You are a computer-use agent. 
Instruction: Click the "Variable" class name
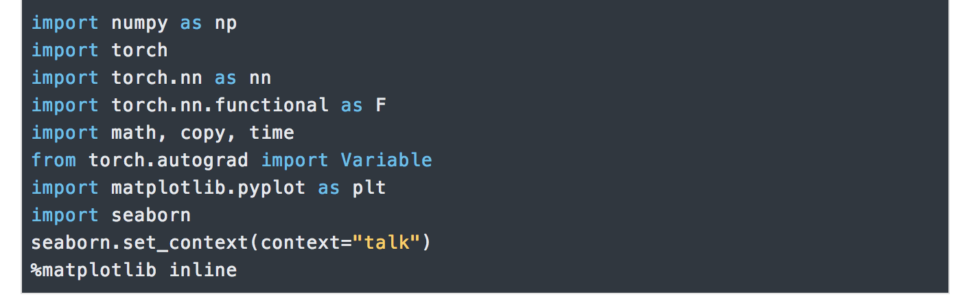[386, 161]
